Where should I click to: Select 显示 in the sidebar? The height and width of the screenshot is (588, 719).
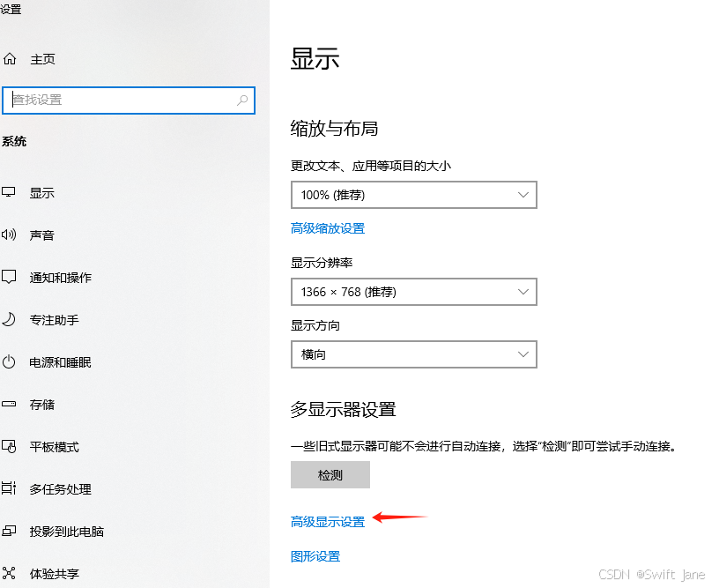tap(42, 193)
